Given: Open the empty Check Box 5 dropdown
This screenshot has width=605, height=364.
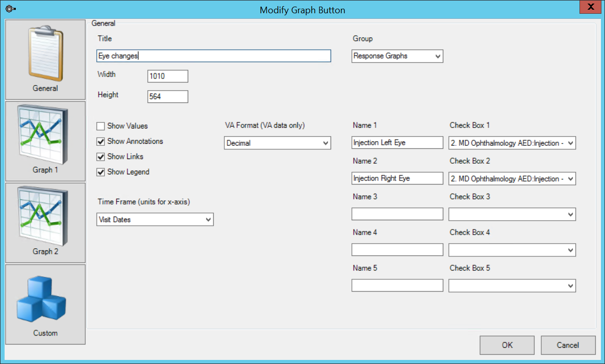Looking at the screenshot, I should pyautogui.click(x=512, y=285).
